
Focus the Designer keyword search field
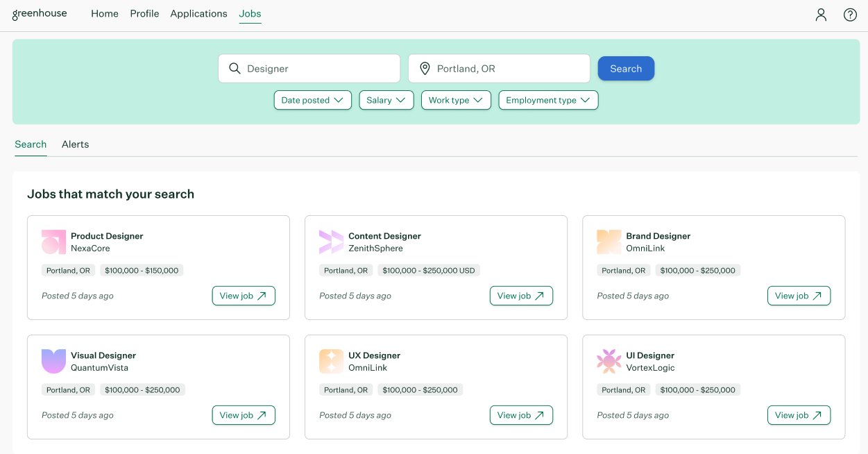coord(309,69)
